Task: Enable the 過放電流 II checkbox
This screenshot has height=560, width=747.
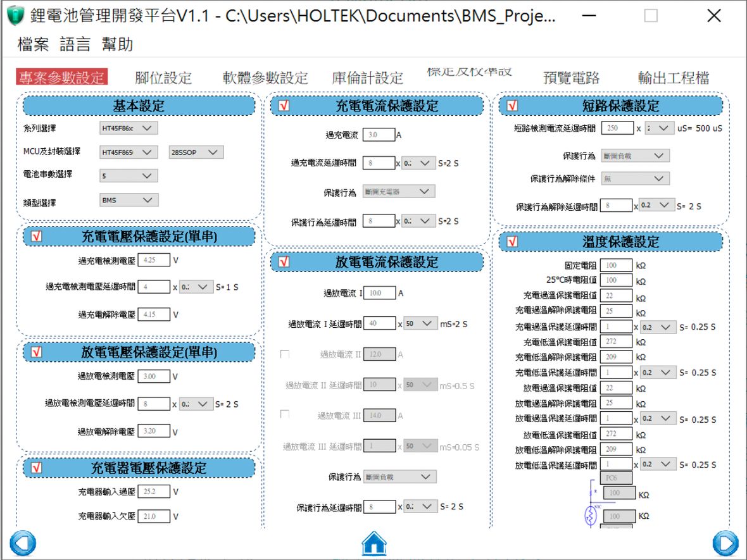Action: [285, 354]
